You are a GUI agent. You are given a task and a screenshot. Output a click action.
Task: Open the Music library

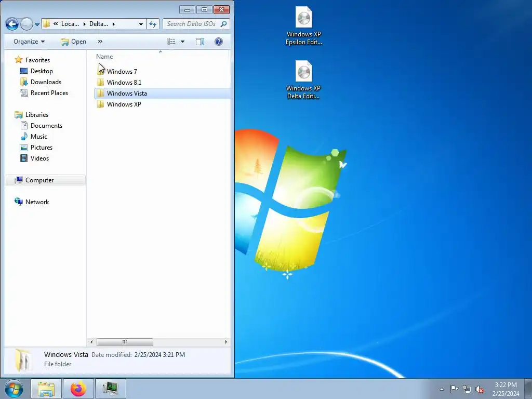38,137
